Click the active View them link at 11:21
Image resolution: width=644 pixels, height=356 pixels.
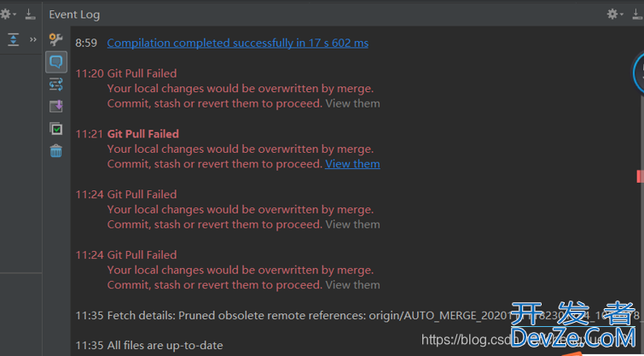coord(352,164)
